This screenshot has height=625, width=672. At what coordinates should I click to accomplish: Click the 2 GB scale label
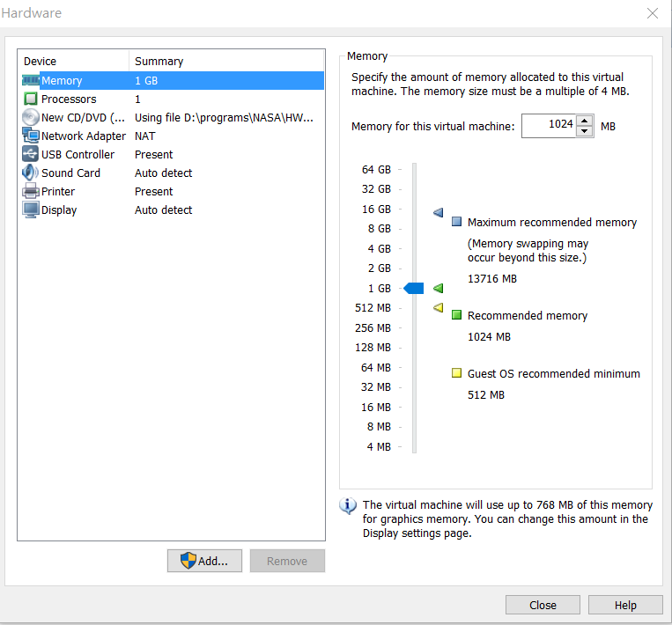[x=380, y=268]
